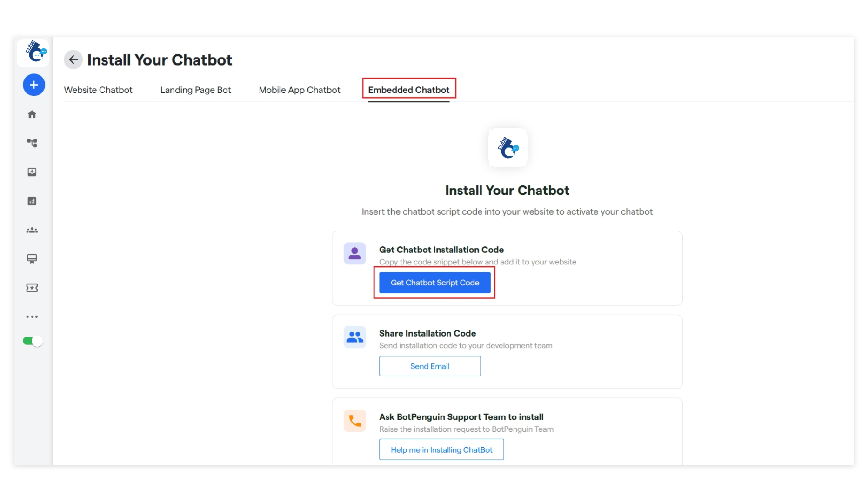The image size is (868, 502).
Task: Open the Analytics bar-chart icon
Action: click(33, 201)
